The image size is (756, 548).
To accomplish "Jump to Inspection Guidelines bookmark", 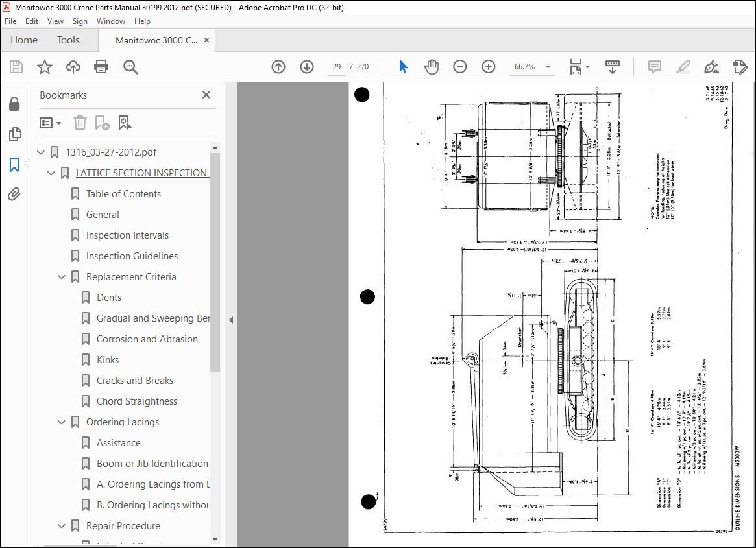I will pos(132,256).
